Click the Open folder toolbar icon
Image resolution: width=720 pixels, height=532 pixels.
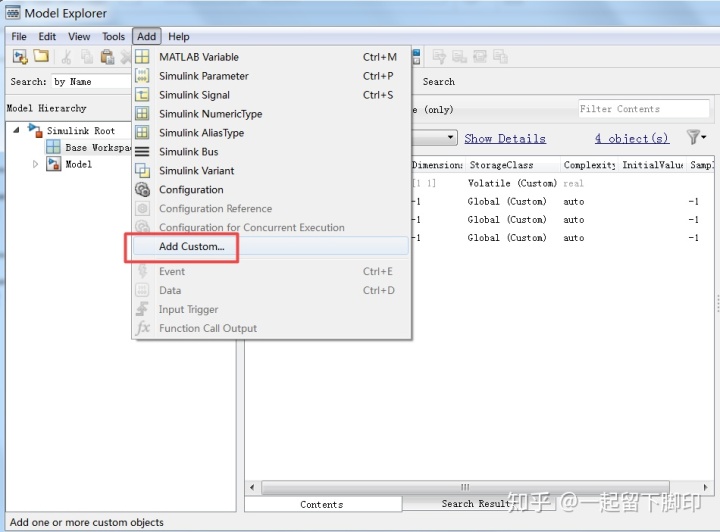41,56
